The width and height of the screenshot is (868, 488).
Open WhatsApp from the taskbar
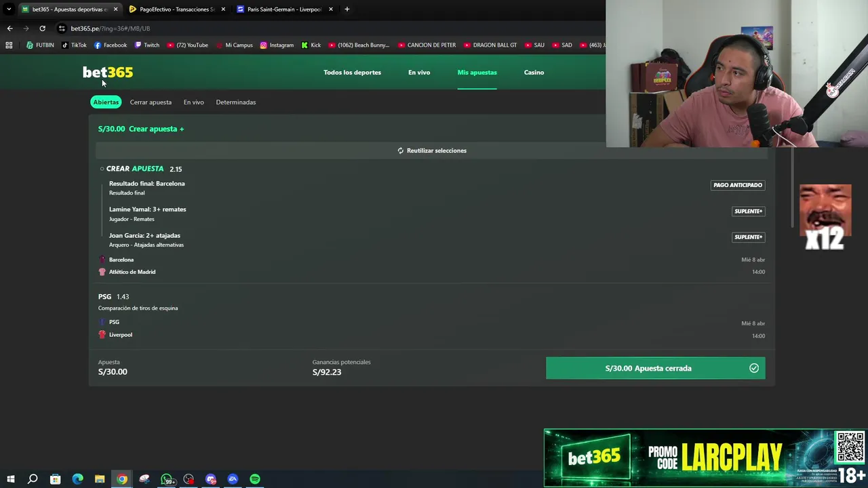(x=167, y=479)
